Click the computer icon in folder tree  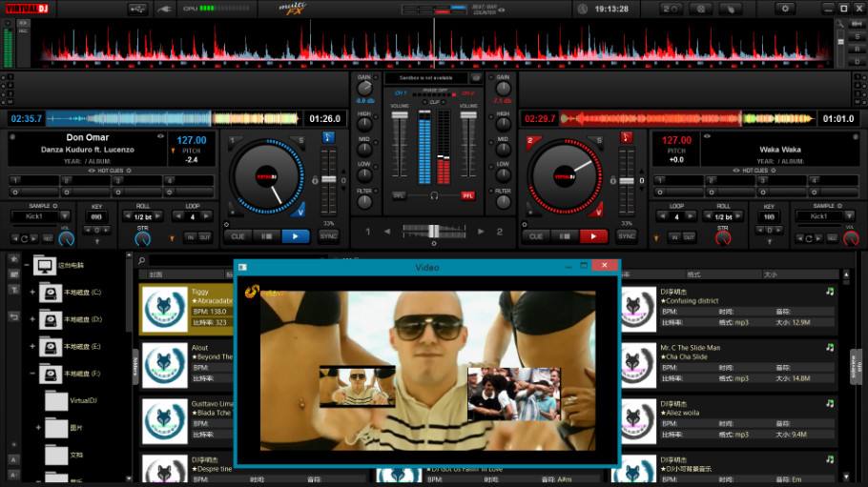44,266
